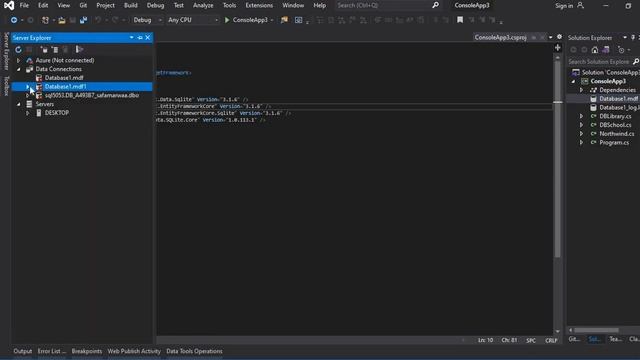
Task: Open the Home view in Solution Explorer toolbar
Action: click(595, 49)
